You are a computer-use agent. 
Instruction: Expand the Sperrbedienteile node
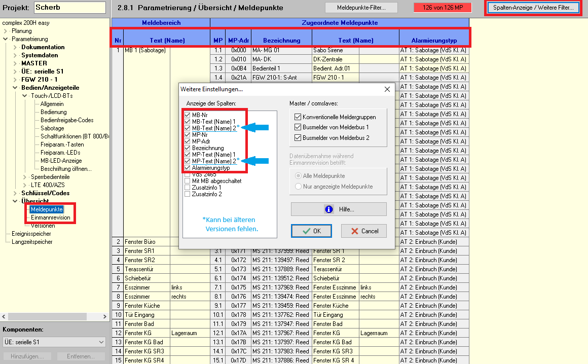[x=25, y=177]
